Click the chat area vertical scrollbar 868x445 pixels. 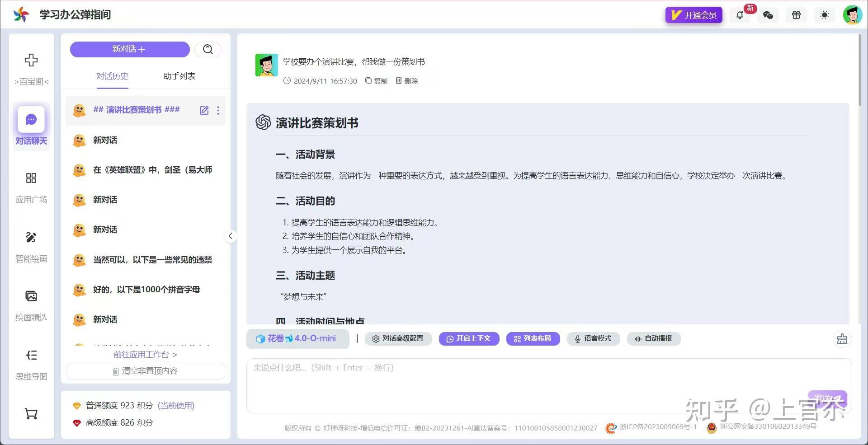(860, 70)
